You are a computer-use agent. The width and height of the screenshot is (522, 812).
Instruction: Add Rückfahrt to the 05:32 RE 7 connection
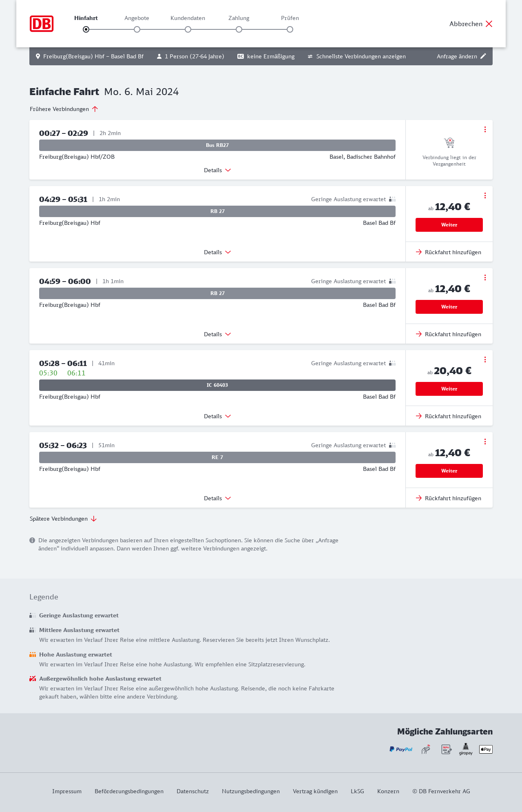pyautogui.click(x=449, y=498)
